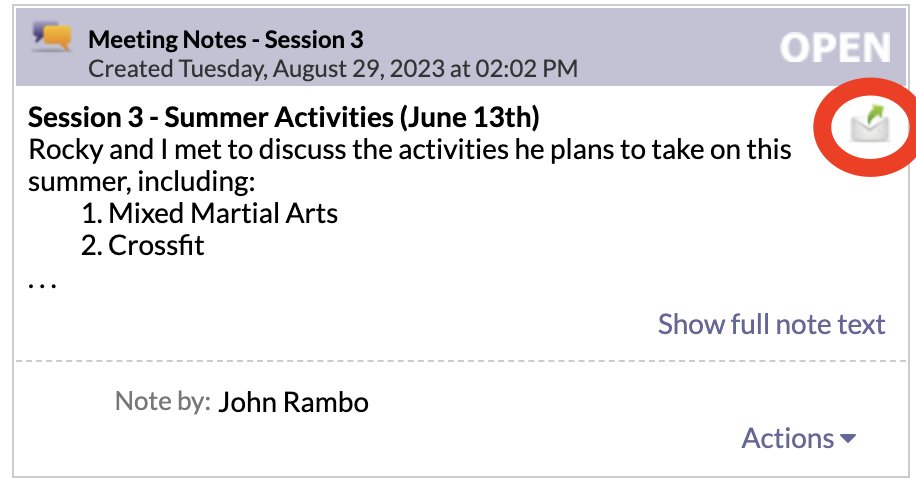The image size is (916, 480).
Task: Click the Mixed Martial Arts list item
Action: pyautogui.click(x=210, y=213)
